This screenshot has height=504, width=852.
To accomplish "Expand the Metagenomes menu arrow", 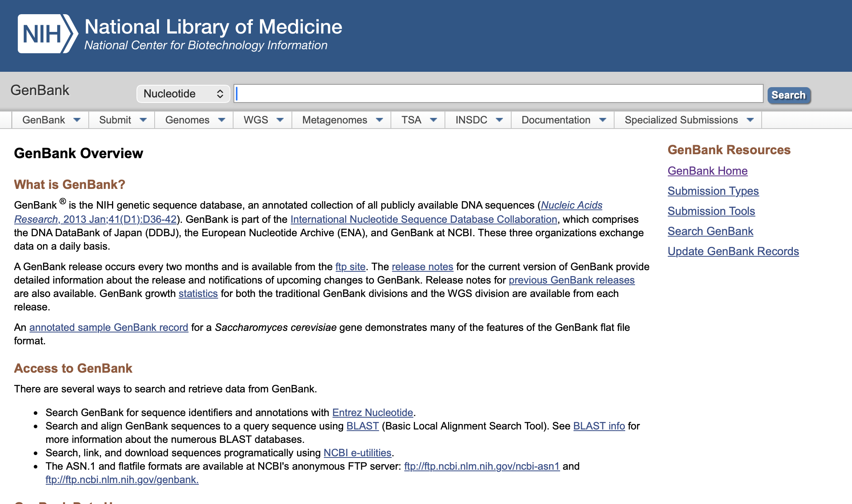I will [379, 120].
